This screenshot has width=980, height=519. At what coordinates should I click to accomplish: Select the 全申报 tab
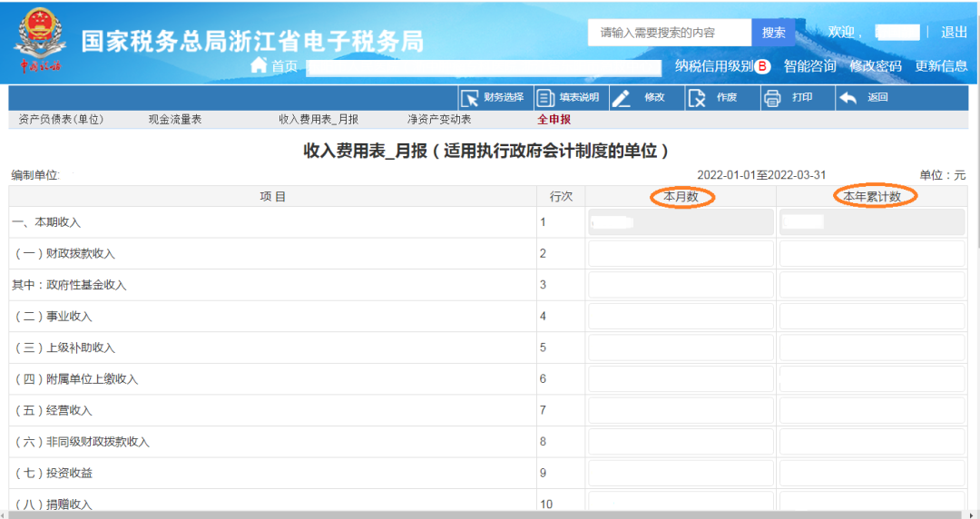(554, 120)
